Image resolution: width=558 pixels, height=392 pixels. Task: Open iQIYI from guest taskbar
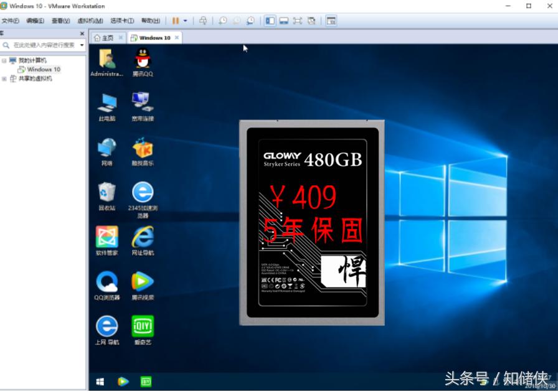[x=146, y=381]
